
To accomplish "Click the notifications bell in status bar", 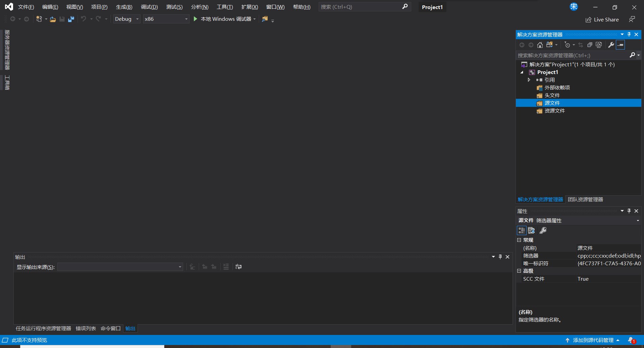I will [x=631, y=340].
